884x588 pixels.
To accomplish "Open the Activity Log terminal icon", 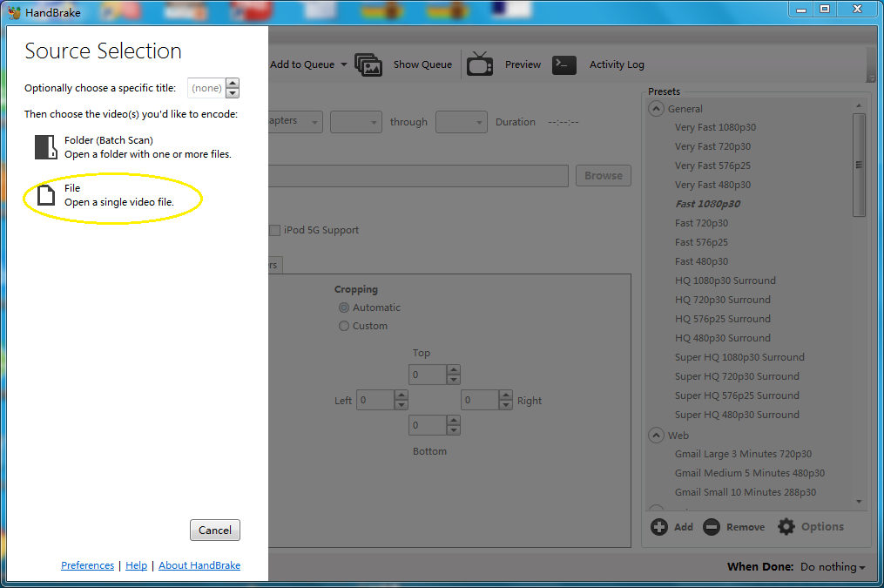I will point(563,64).
